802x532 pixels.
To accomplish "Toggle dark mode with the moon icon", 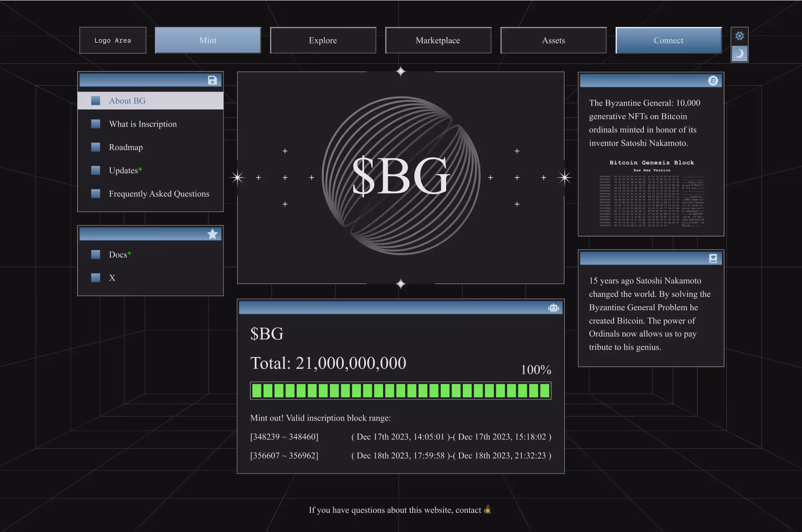I will coord(739,53).
